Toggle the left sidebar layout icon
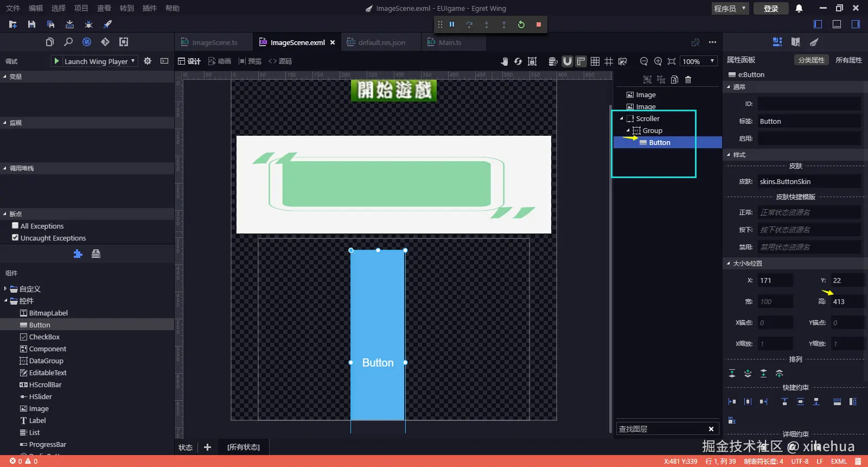868x467 pixels. [x=818, y=24]
